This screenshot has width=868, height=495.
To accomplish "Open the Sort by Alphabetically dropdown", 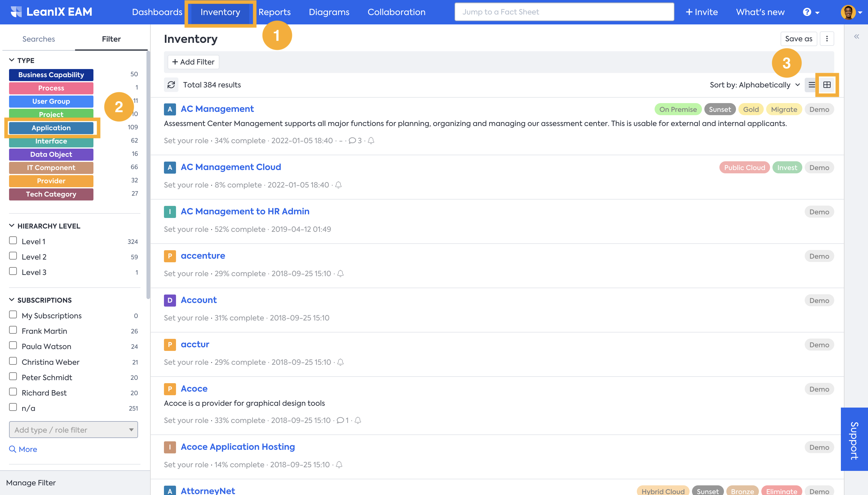I will point(754,85).
